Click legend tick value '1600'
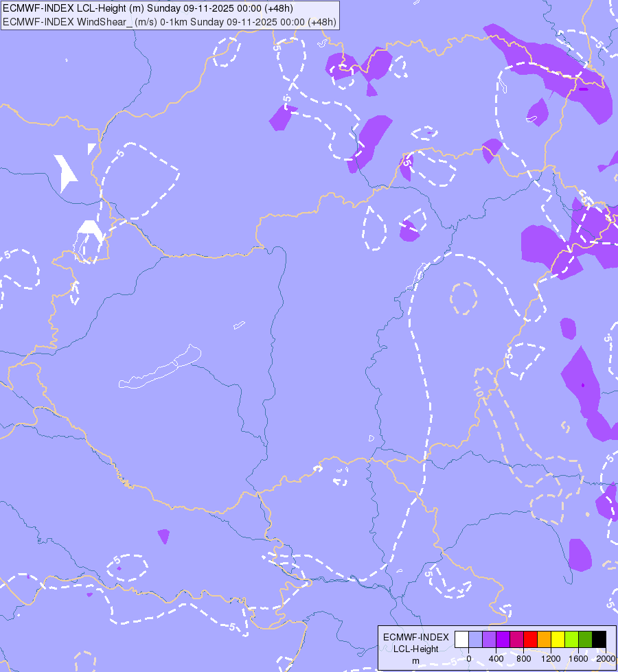This screenshot has width=618, height=672. [x=579, y=659]
